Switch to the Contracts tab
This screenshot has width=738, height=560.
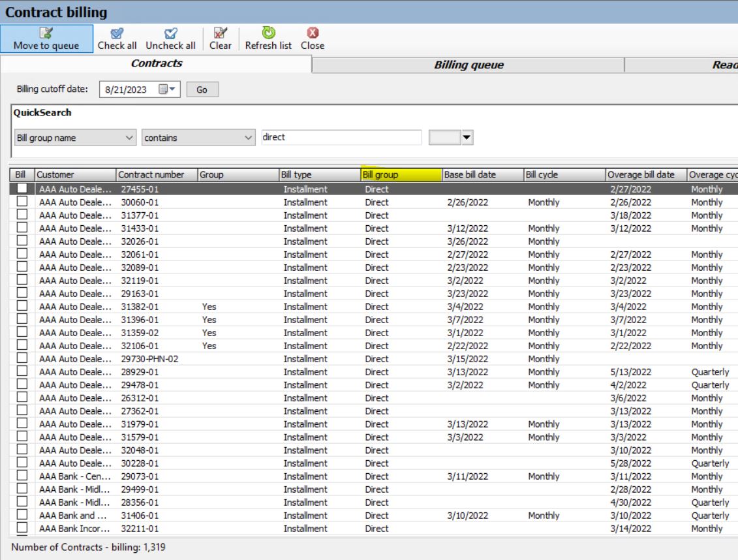156,63
